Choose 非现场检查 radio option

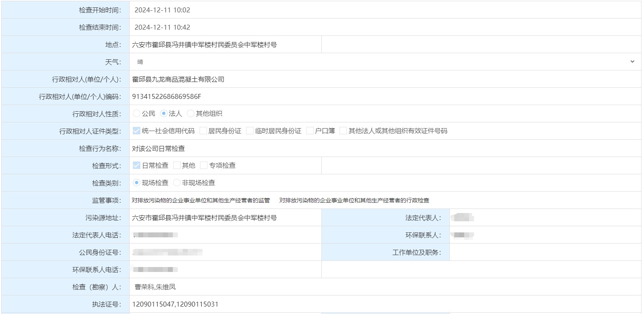177,183
